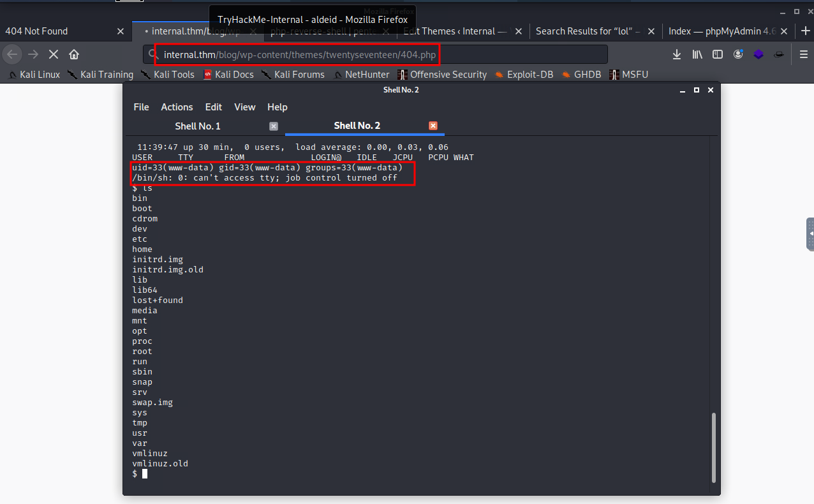Viewport: 814px width, 504px height.
Task: Close the Shell No. 1 terminal tab
Action: pos(274,126)
